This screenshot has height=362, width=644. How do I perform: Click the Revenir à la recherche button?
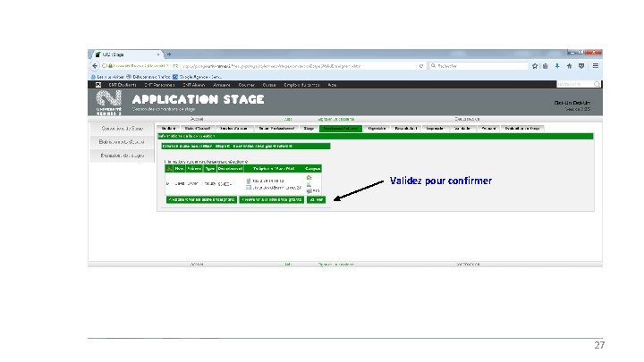coord(272,200)
